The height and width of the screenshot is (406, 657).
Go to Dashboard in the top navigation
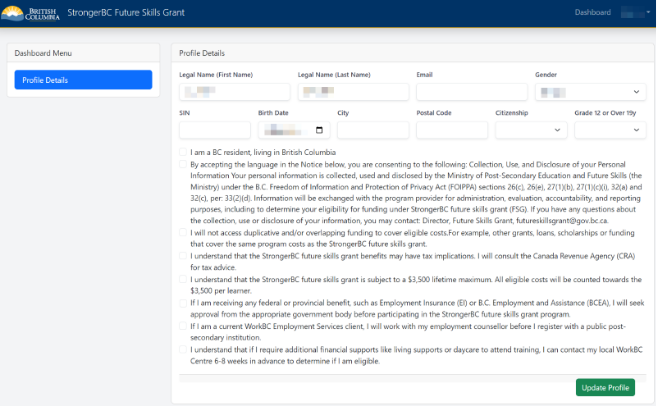pyautogui.click(x=592, y=13)
